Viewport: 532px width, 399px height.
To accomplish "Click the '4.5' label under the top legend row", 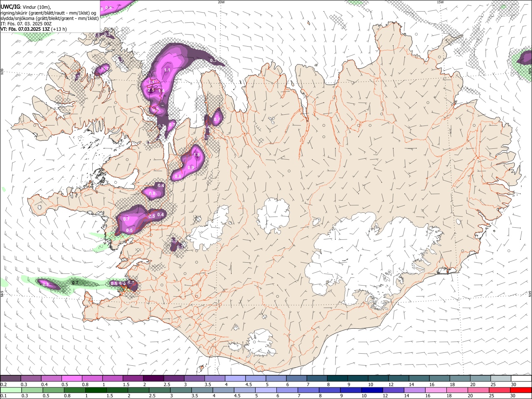I will (249, 384).
